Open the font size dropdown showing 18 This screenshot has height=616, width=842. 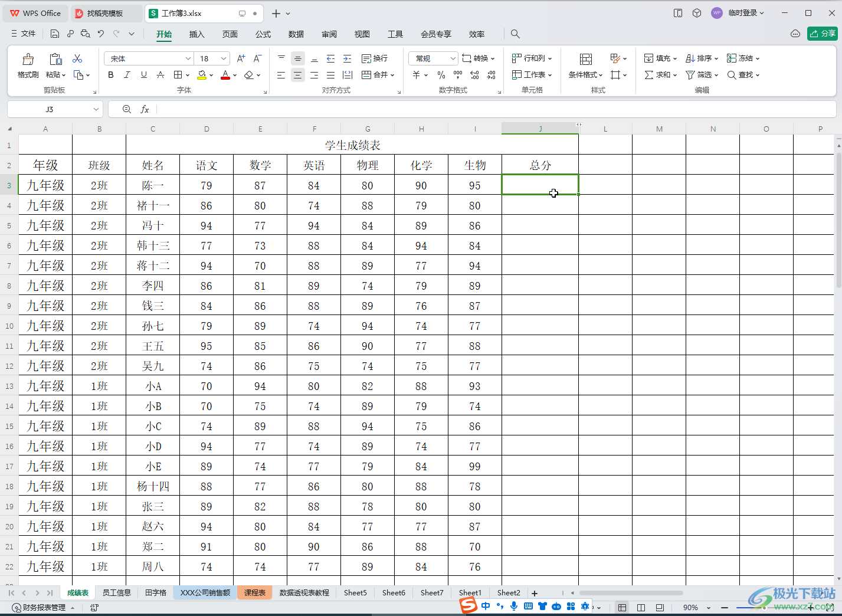coord(224,58)
